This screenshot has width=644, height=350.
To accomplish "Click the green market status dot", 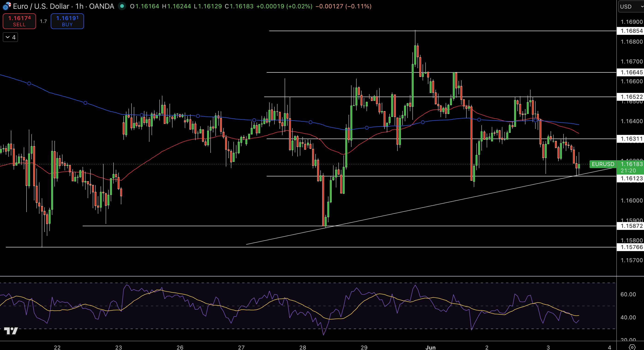I will pyautogui.click(x=122, y=6).
